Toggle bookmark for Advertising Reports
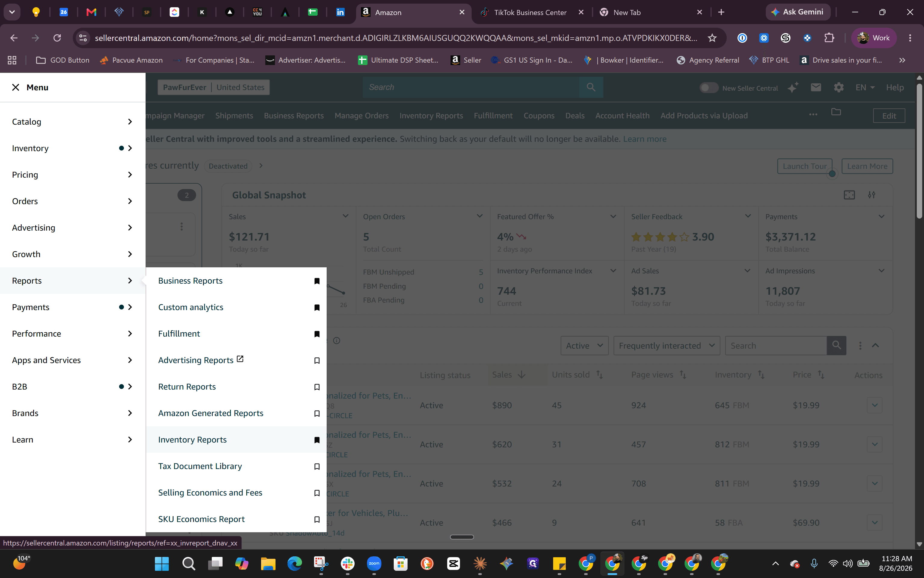 316,360
